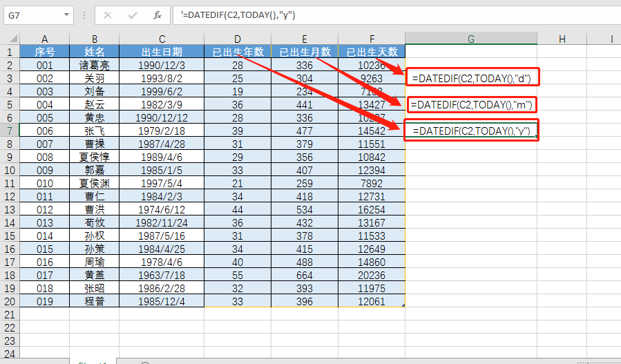Click the Insert Function fx icon
Screen dimensions: 621x364
[157, 15]
